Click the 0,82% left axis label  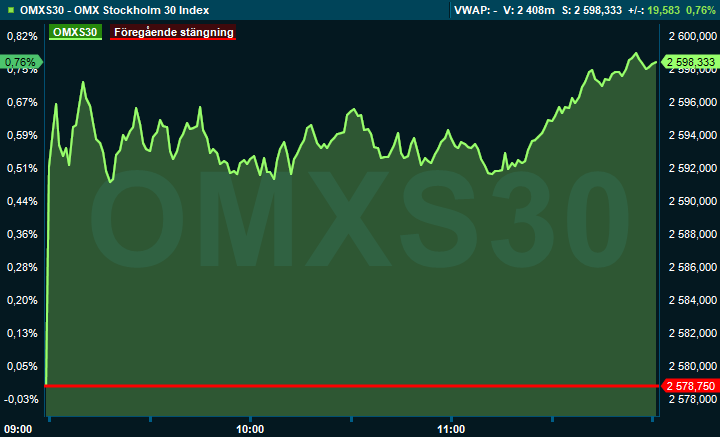click(20, 36)
